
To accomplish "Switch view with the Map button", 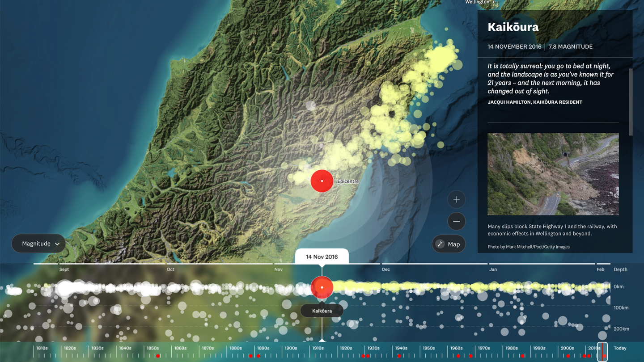I will (x=449, y=244).
